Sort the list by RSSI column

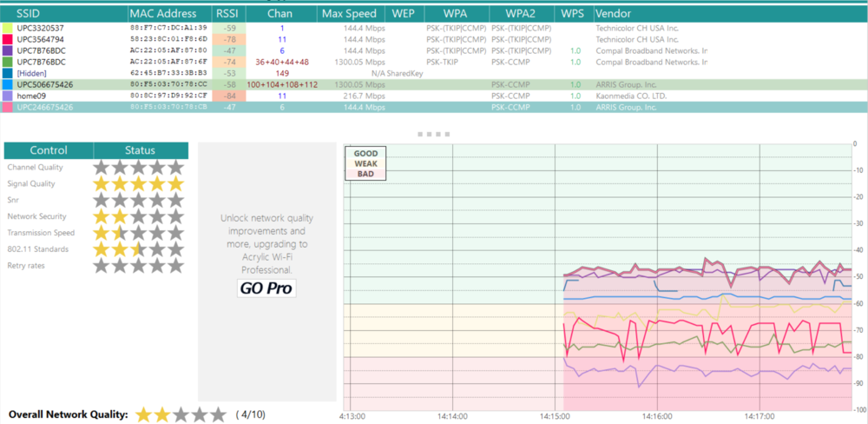click(x=227, y=14)
